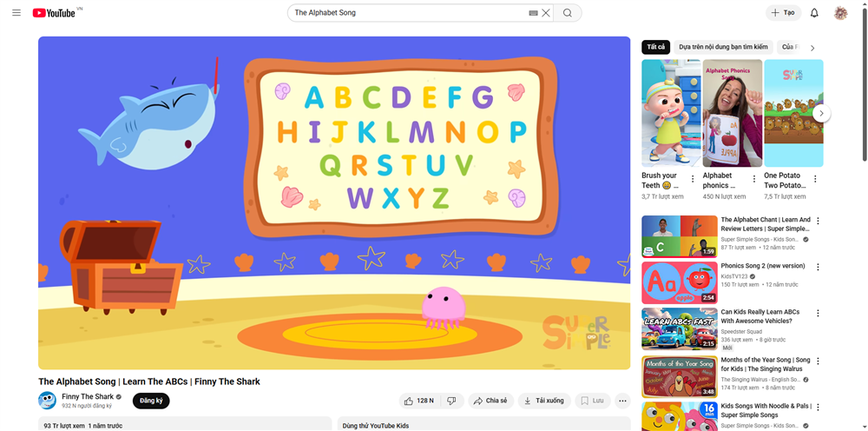Subscribe with the Đăng ký button

point(151,401)
